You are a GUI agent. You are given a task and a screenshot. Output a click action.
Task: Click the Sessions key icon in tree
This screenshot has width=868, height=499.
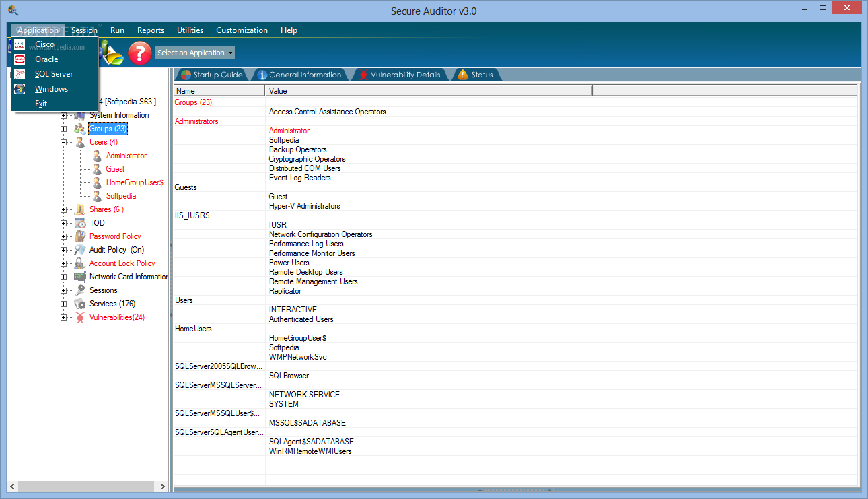pyautogui.click(x=80, y=290)
